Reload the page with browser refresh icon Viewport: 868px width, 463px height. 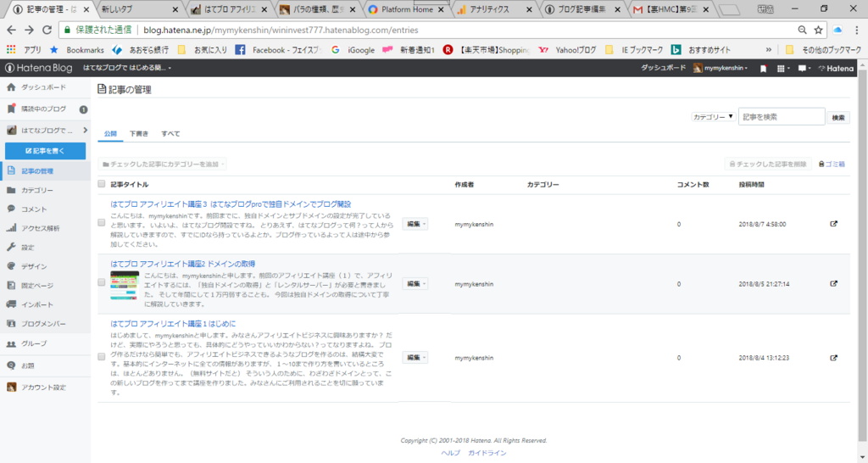point(47,30)
